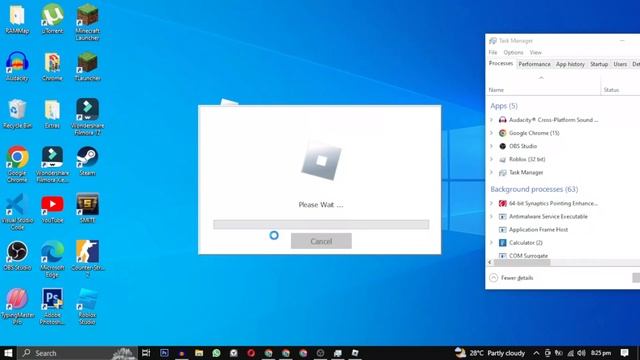This screenshot has width=640, height=360.
Task: Select the Counter-Strike desktop shortcut
Action: coord(87,258)
